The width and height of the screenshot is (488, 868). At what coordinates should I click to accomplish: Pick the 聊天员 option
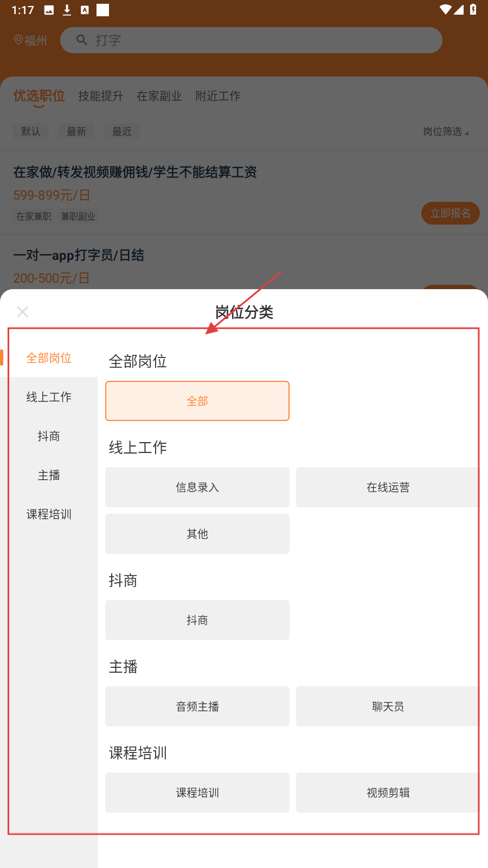[x=388, y=706]
